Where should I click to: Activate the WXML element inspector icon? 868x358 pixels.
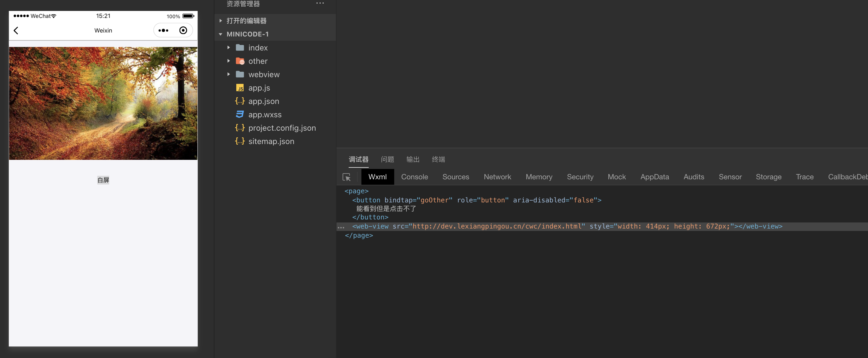347,177
